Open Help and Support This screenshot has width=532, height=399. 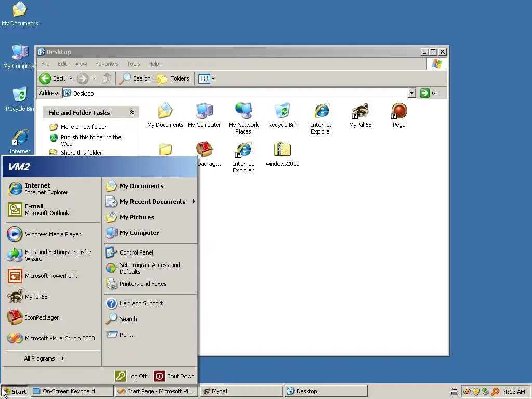point(150,303)
